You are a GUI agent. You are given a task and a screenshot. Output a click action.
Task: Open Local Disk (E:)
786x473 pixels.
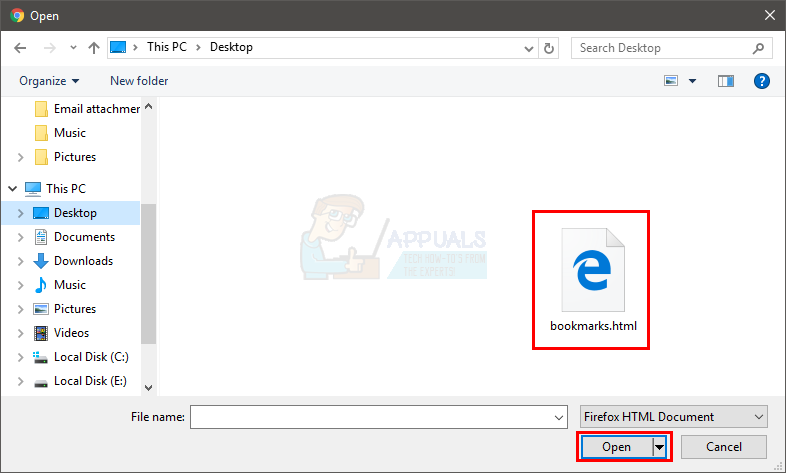coord(80,381)
